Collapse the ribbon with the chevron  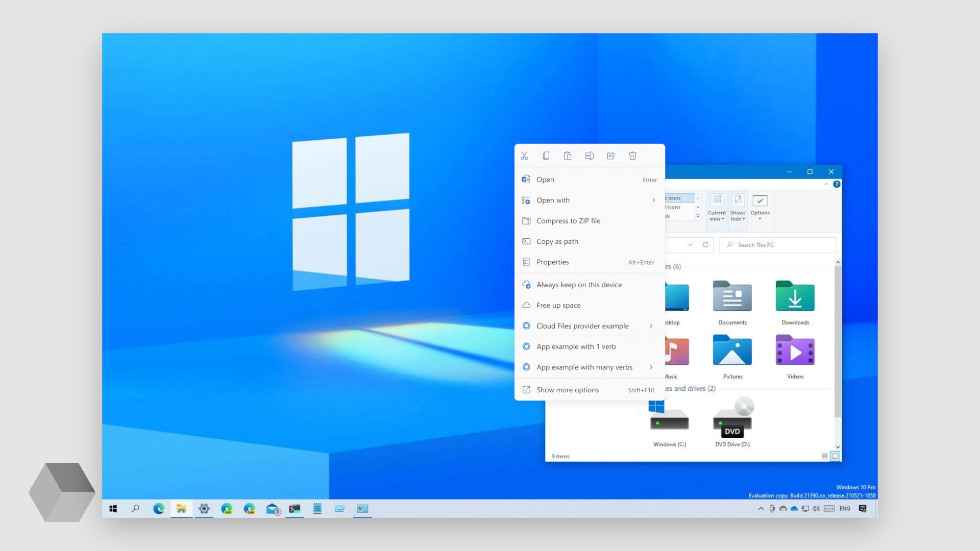pyautogui.click(x=826, y=184)
